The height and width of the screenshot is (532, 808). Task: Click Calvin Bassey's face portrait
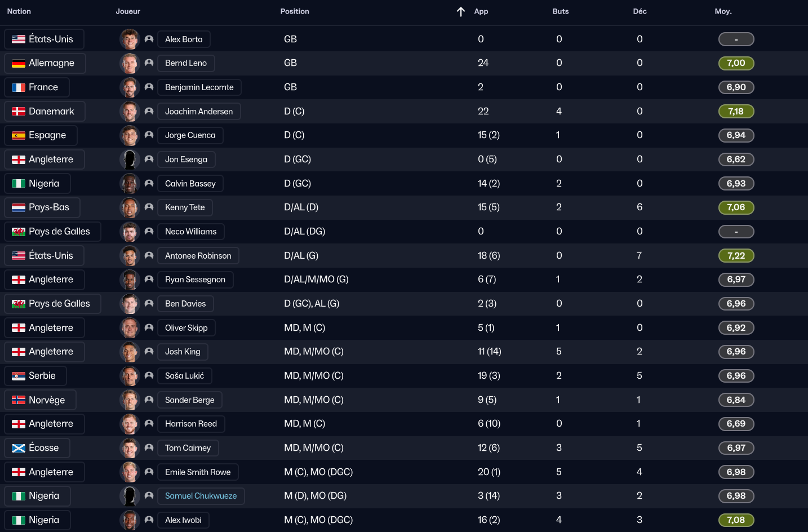click(130, 184)
